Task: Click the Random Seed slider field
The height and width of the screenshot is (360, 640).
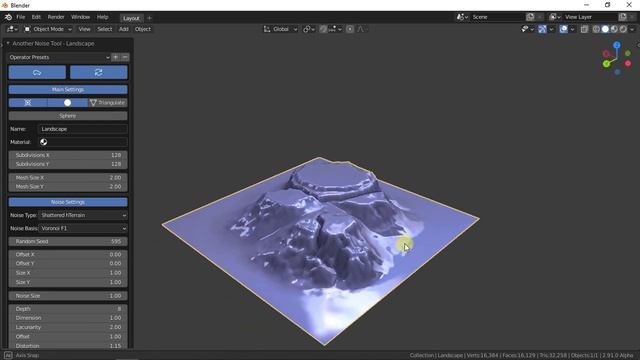Action: pos(68,241)
